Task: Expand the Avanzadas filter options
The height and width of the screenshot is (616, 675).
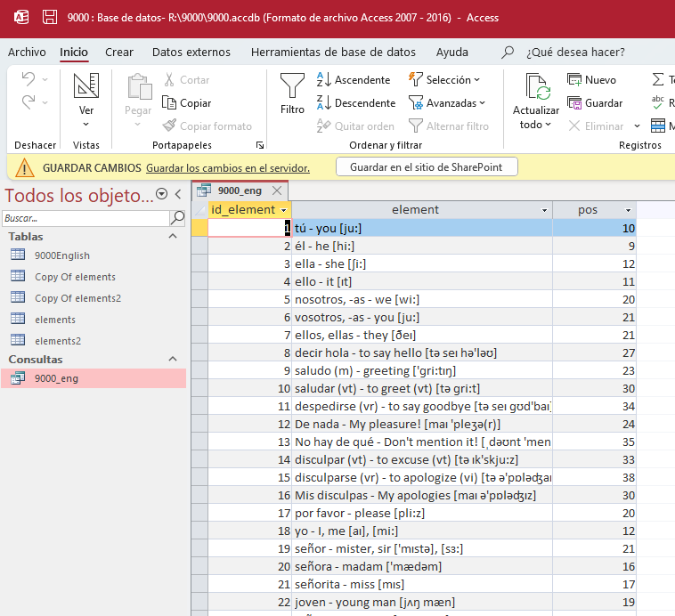Action: pyautogui.click(x=446, y=103)
